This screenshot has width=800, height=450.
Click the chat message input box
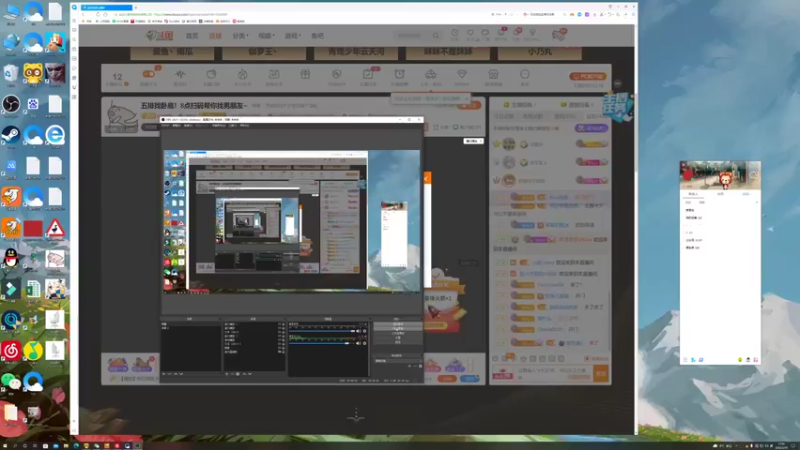click(555, 373)
